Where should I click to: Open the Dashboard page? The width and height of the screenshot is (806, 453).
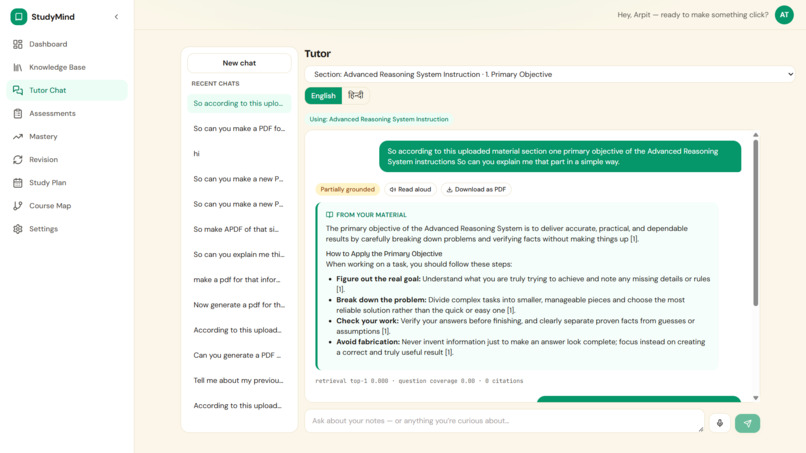pyautogui.click(x=67, y=44)
